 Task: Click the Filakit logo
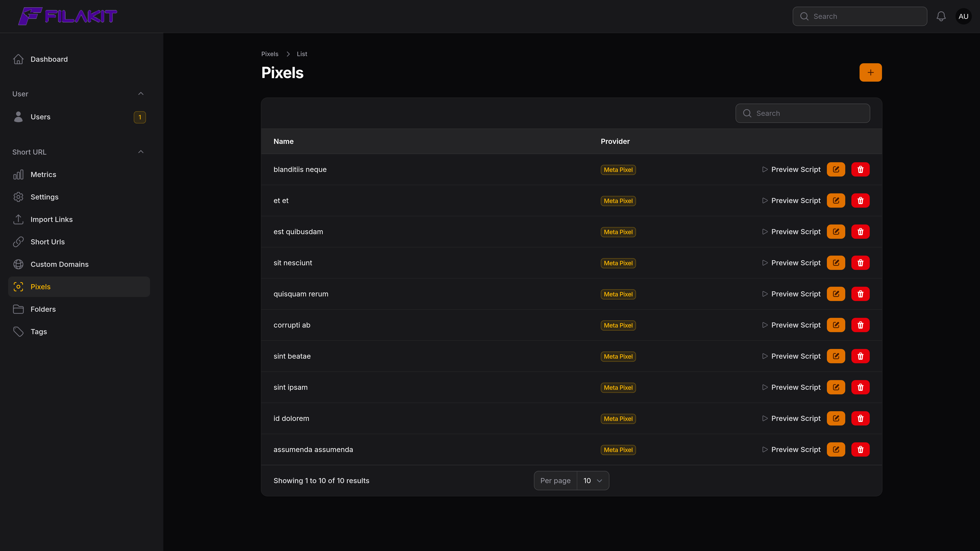(68, 16)
